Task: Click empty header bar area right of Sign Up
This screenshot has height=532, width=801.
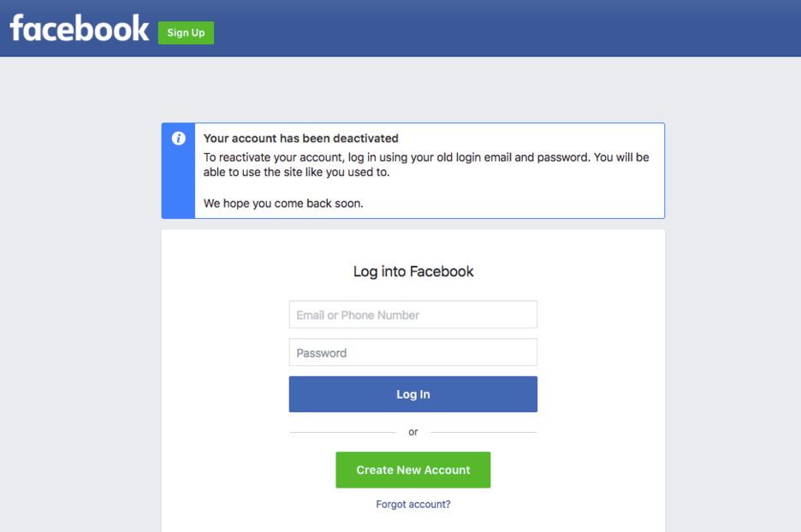Action: coord(506,28)
